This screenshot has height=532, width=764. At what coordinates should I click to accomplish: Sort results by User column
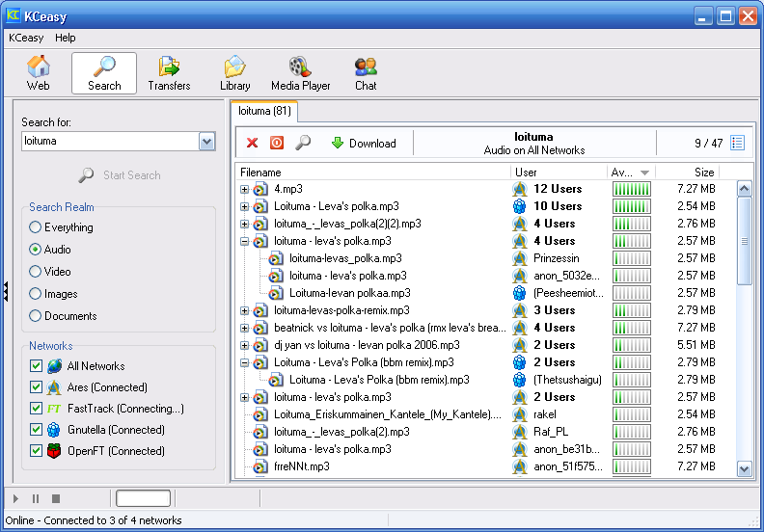(559, 173)
